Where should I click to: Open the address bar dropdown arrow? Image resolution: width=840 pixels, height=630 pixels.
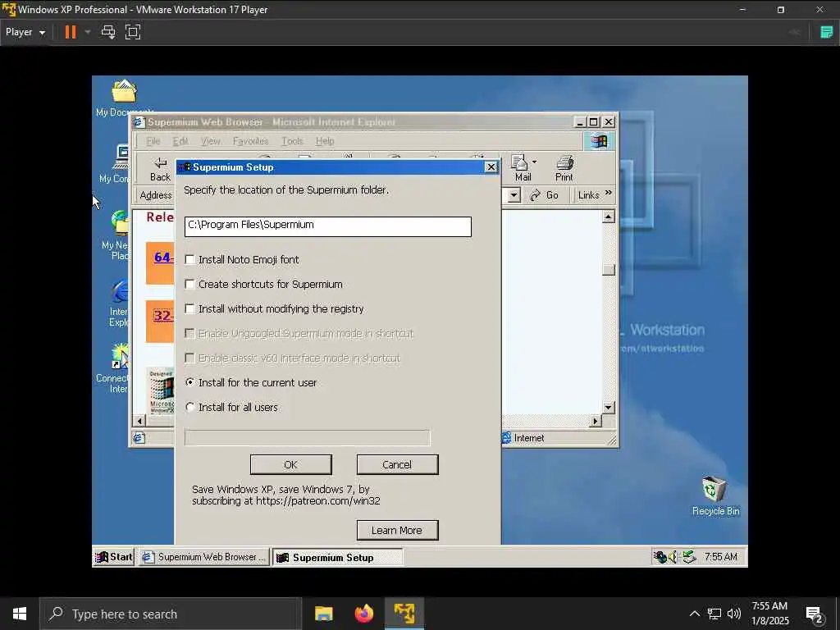(514, 195)
